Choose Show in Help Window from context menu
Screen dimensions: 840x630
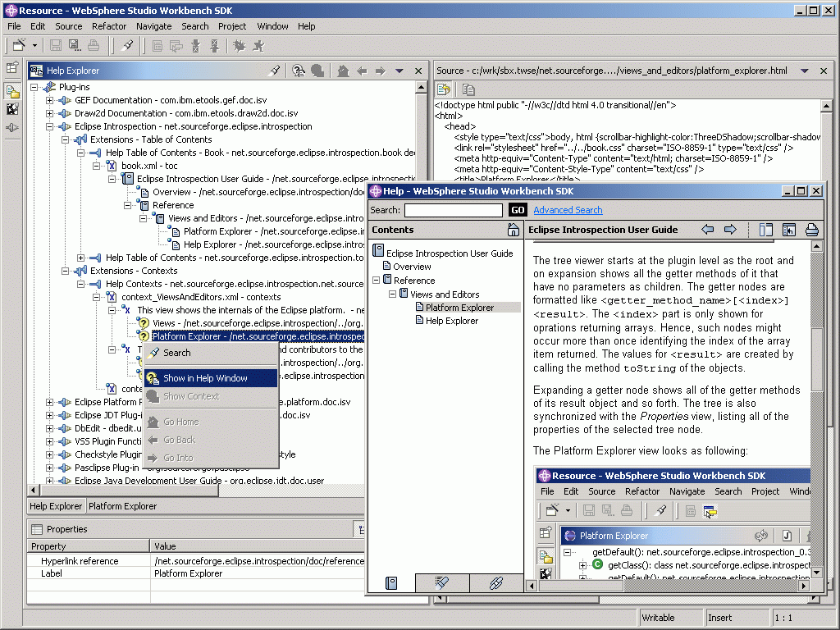[211, 378]
